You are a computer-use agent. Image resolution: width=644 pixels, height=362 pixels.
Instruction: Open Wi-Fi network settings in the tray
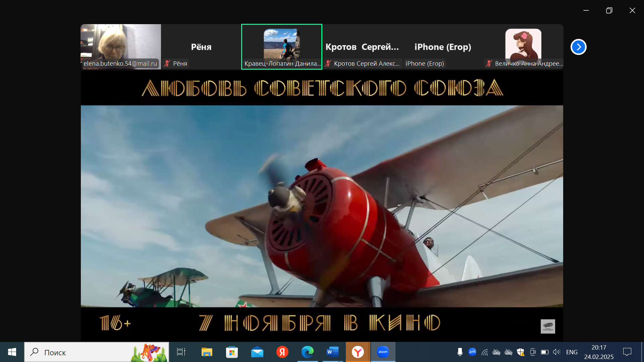(x=485, y=352)
